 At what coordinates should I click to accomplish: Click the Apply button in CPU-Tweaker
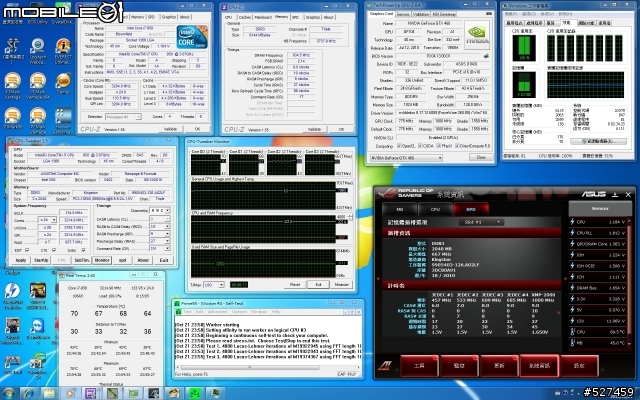pyautogui.click(x=21, y=260)
